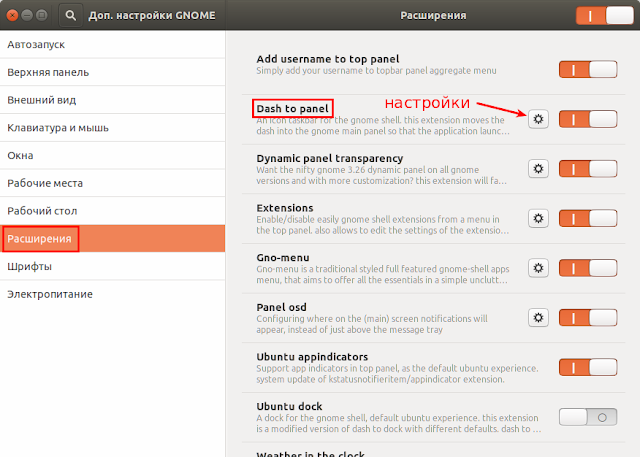Open the search in GNOME Tweaks header
This screenshot has height=457, width=640.
(71, 16)
